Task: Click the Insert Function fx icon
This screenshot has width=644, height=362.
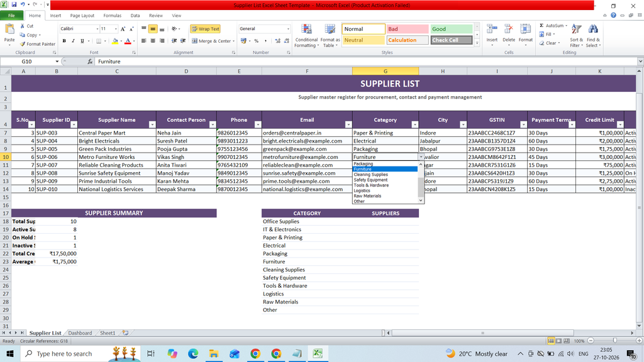Action: click(x=90, y=62)
